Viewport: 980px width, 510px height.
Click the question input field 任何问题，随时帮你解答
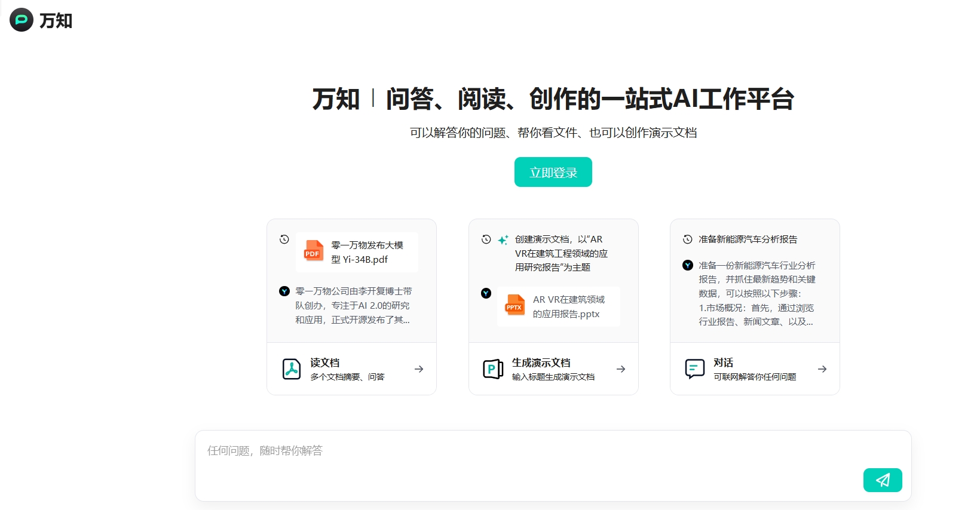tap(553, 465)
